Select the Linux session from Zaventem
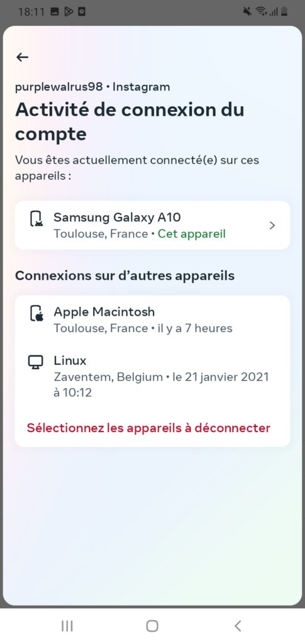Image resolution: width=305 pixels, height=644 pixels. 152,377
